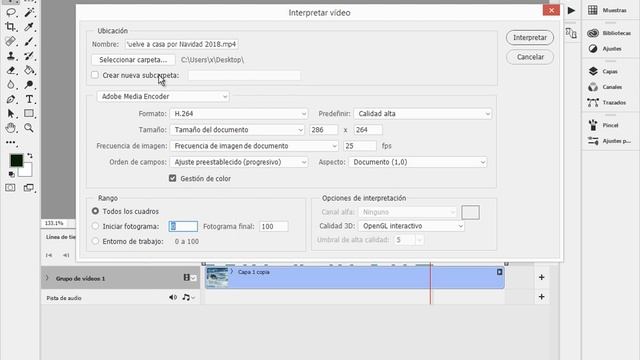Open the Bibliotecas panel
Image resolution: width=640 pixels, height=360 pixels.
coord(609,33)
